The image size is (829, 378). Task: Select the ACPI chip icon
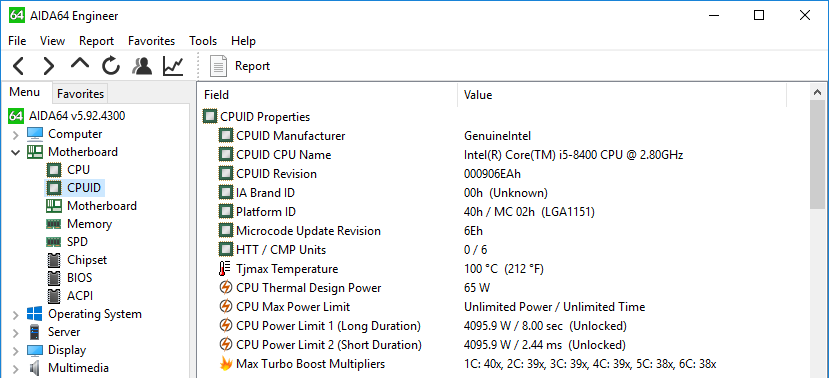coord(53,296)
